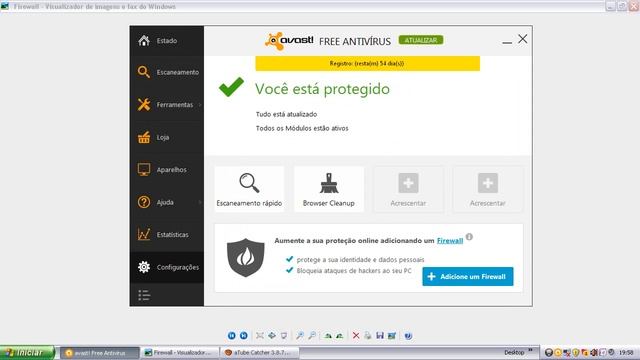640x360 pixels.
Task: Follow the Firewall hyperlink
Action: click(x=450, y=241)
